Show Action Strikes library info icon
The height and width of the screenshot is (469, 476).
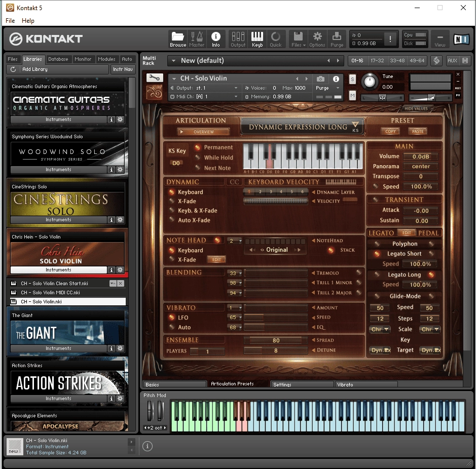pyautogui.click(x=112, y=398)
